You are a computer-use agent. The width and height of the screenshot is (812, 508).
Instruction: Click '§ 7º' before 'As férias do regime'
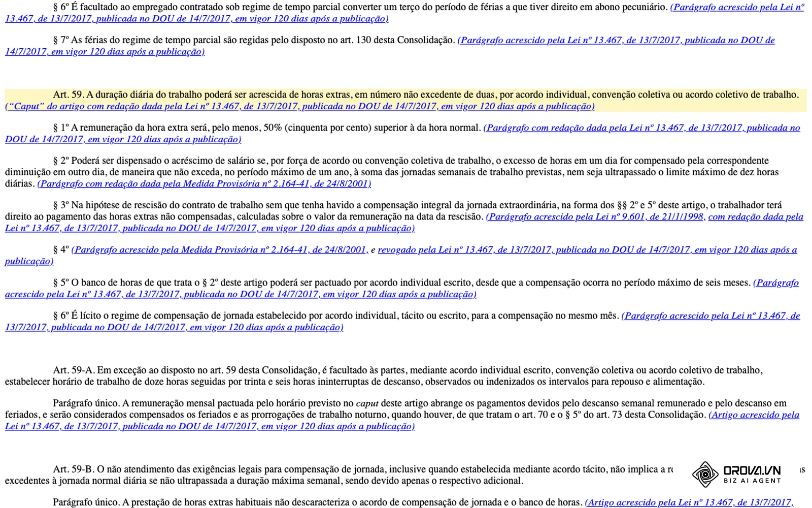click(61, 40)
